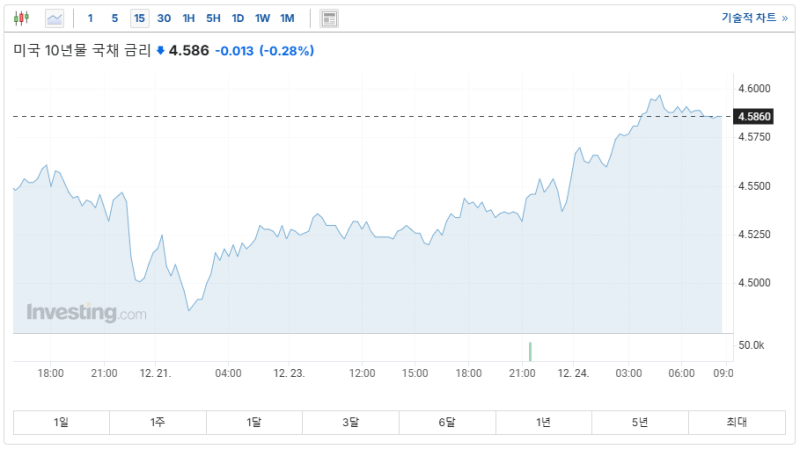Select the 5-minute interval
The height and width of the screenshot is (449, 800).
coord(115,18)
